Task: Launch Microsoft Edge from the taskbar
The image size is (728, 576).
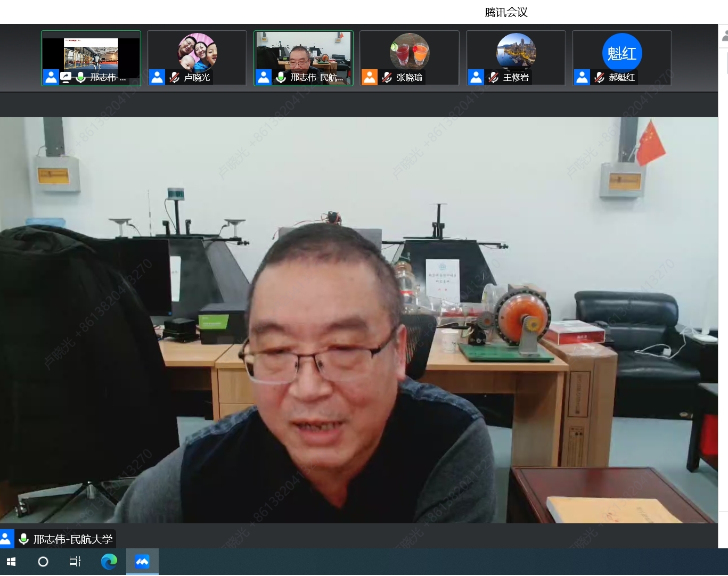Action: pyautogui.click(x=109, y=562)
